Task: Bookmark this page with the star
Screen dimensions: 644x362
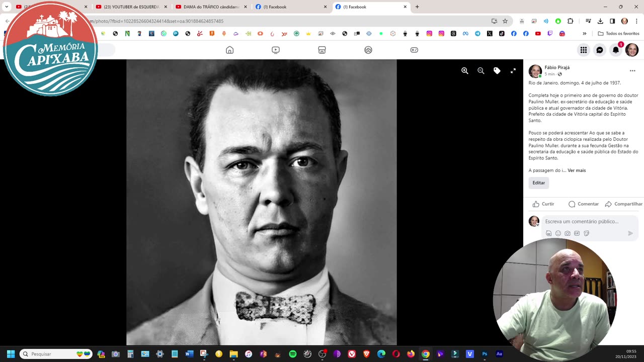Action: point(505,21)
